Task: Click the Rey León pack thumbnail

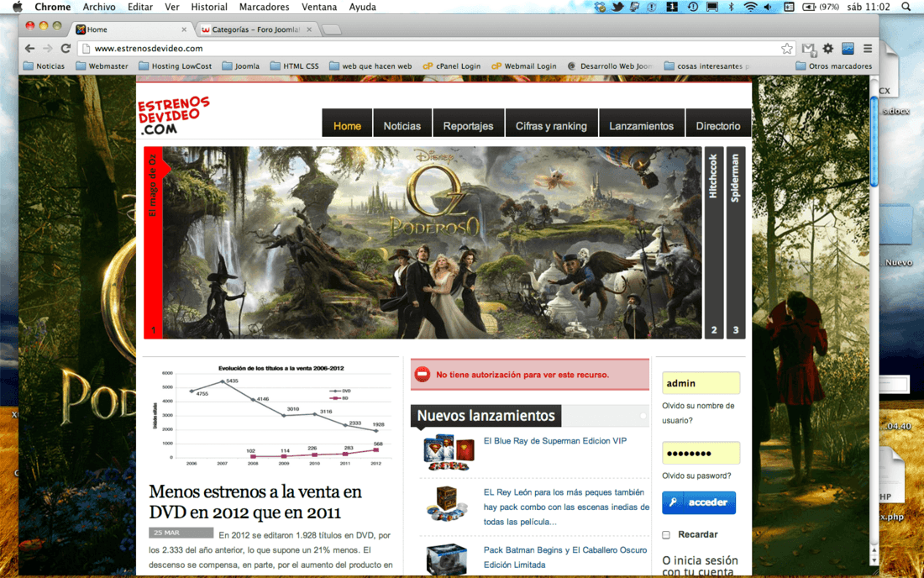Action: tap(446, 504)
